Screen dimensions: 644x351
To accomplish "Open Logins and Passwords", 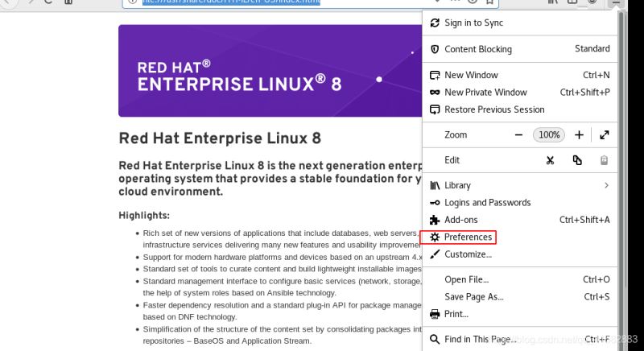I will (487, 203).
